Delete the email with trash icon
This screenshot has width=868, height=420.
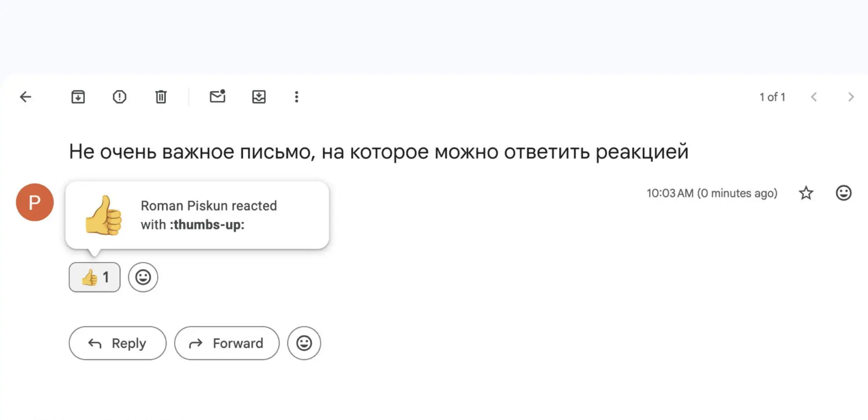[161, 97]
